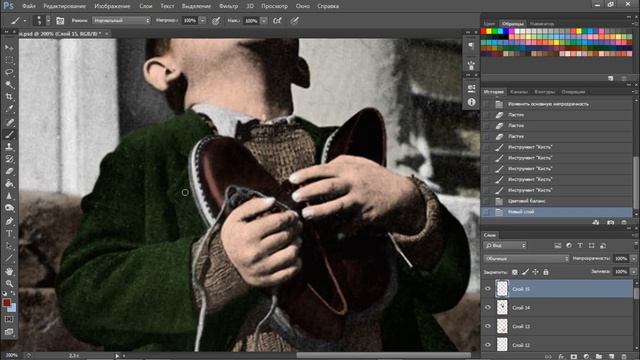Select the Path Selection tool
This screenshot has width=640, height=360.
[x=9, y=246]
